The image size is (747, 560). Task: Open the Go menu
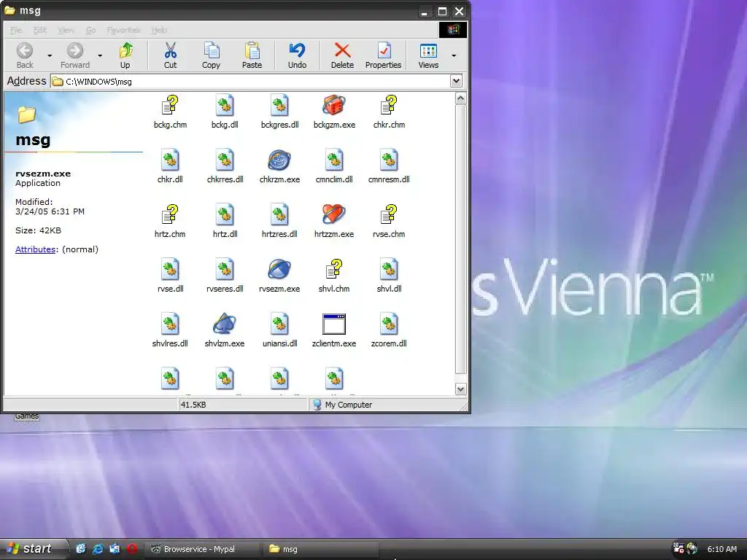(90, 30)
